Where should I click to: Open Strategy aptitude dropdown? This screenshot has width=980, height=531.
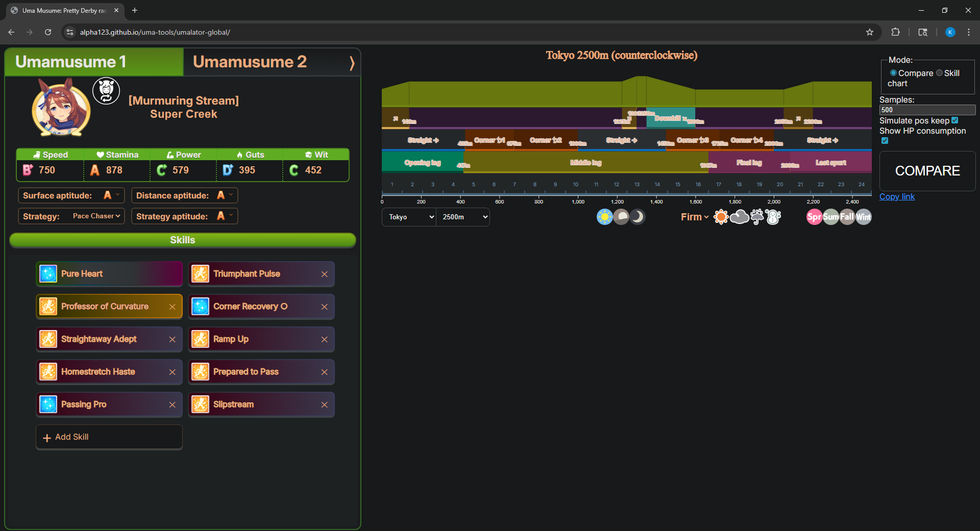click(x=225, y=216)
